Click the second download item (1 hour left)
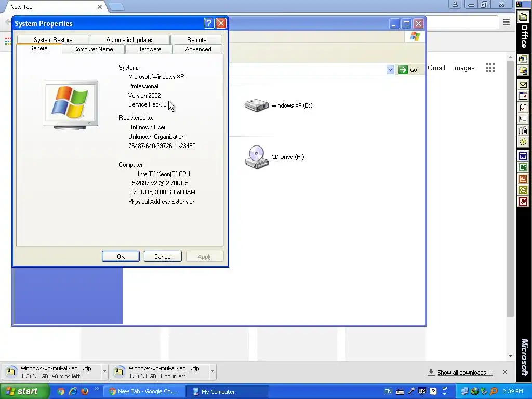Screen dimensions: 532x399 160,371
